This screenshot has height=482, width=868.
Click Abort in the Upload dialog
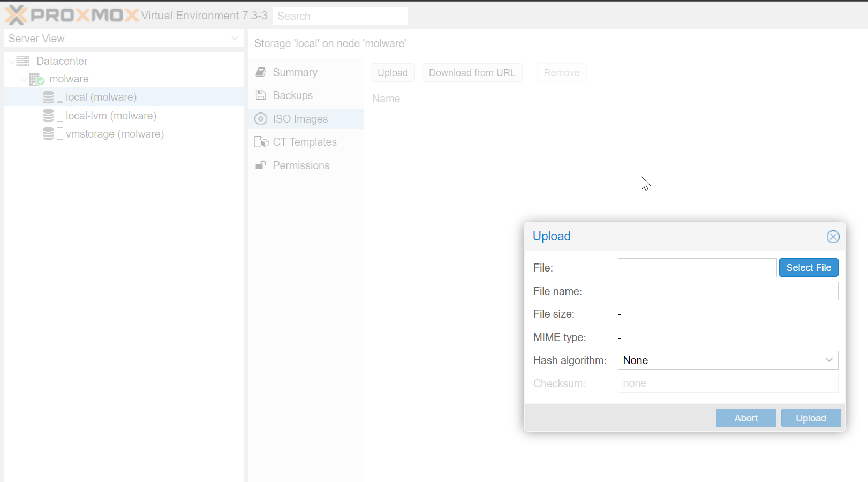click(x=745, y=418)
